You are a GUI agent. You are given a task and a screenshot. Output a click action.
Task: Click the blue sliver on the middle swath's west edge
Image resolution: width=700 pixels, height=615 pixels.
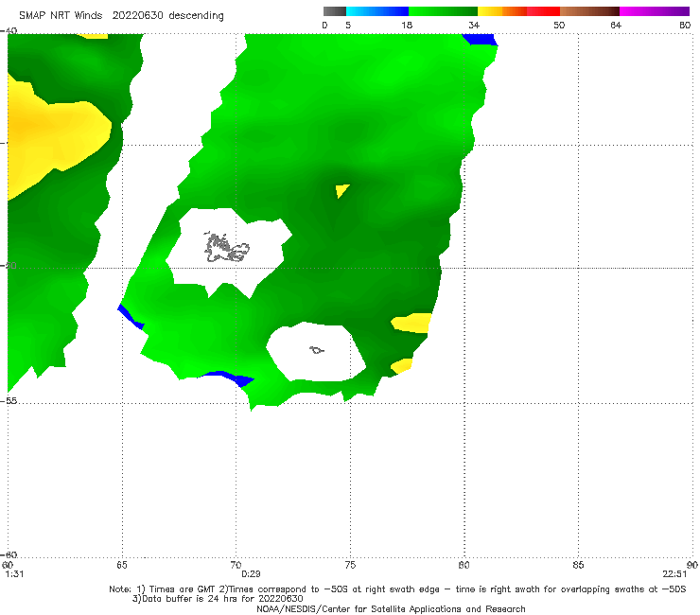[130, 317]
